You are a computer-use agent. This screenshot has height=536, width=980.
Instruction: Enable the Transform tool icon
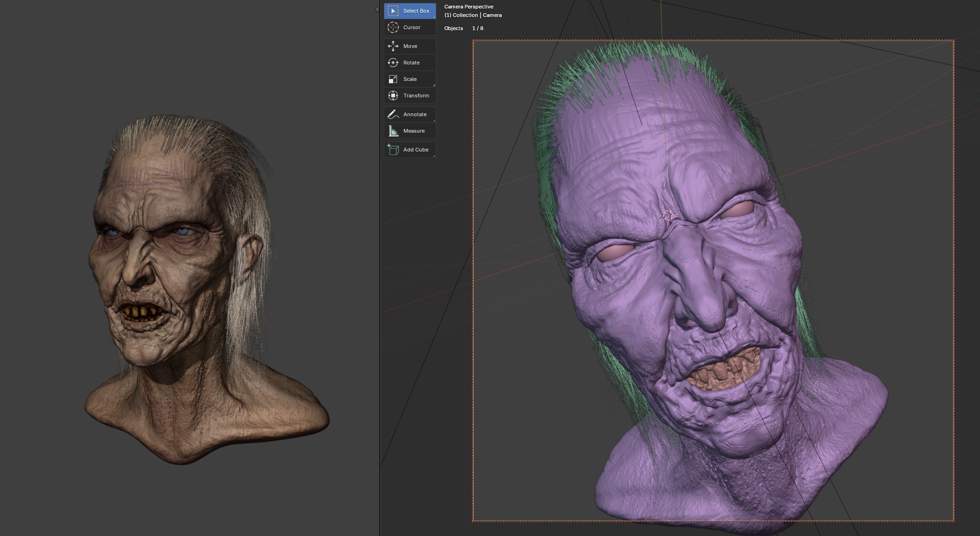click(x=393, y=96)
